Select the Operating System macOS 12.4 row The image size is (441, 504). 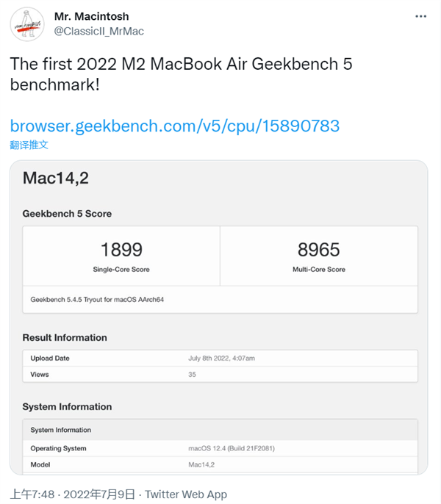coord(220,448)
